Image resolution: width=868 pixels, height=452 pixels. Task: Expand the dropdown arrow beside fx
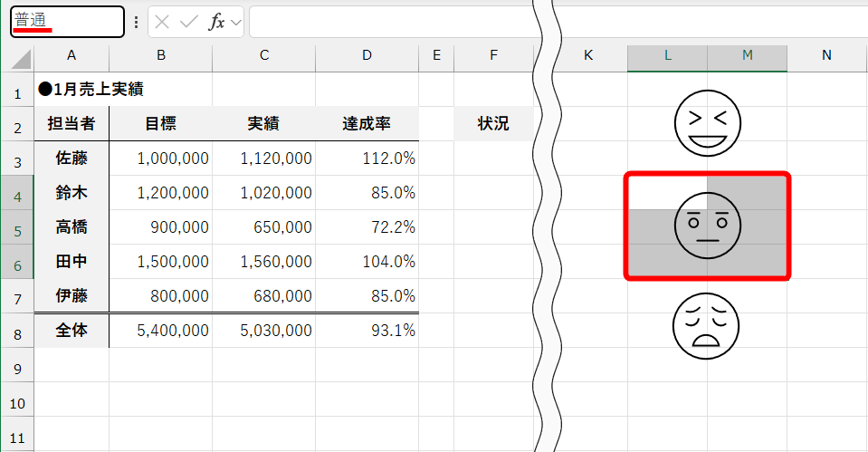click(x=236, y=23)
